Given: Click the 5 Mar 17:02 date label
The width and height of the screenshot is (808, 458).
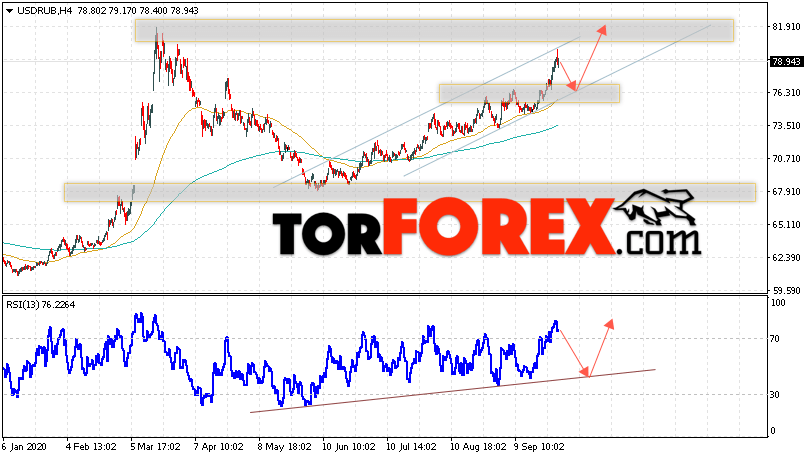Looking at the screenshot, I should coord(155,447).
